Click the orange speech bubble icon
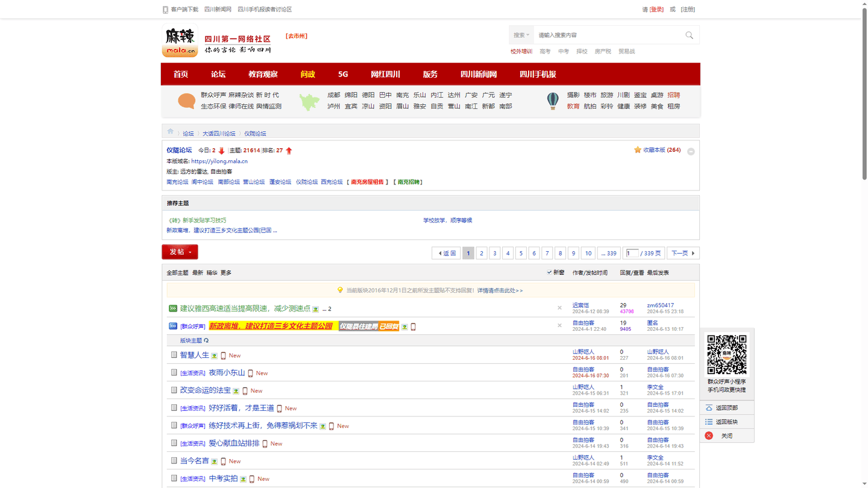This screenshot has height=488, width=868. pyautogui.click(x=186, y=101)
